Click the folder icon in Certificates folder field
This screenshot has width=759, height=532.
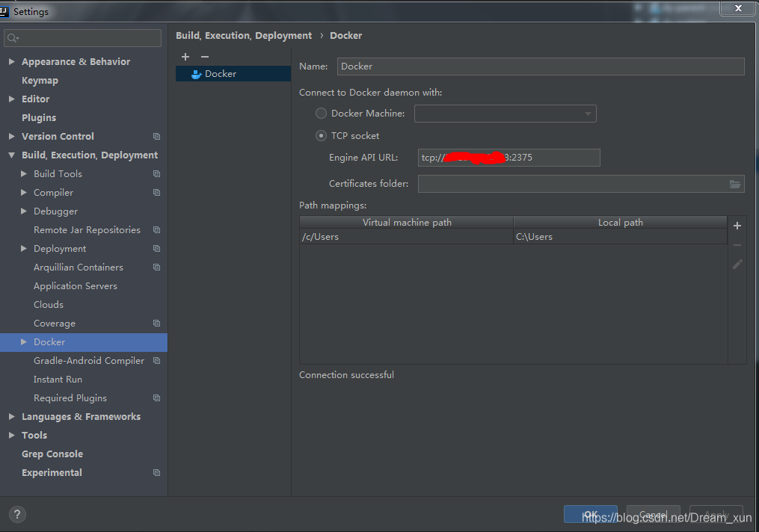coord(735,184)
